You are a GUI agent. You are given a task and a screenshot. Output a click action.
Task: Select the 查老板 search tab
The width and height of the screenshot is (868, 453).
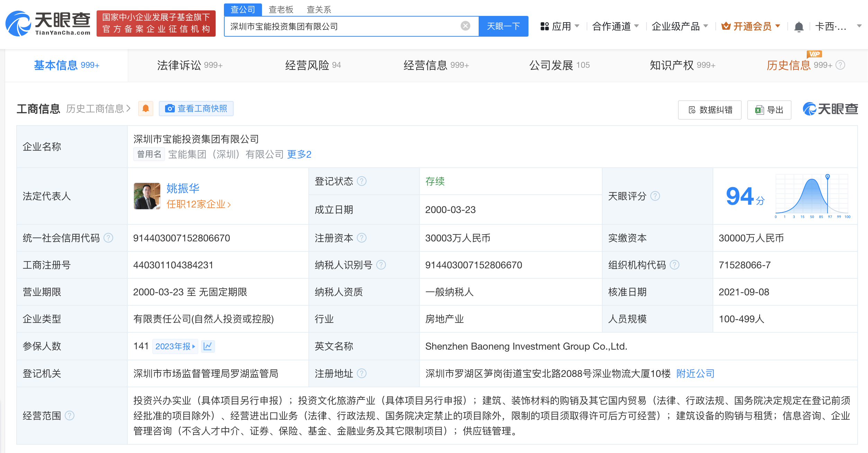[281, 9]
